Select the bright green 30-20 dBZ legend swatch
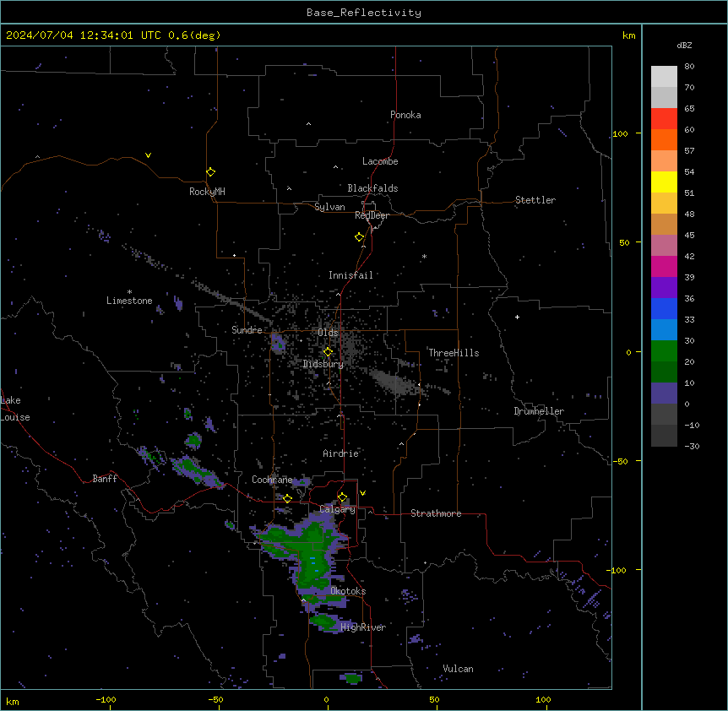The image size is (728, 711). click(664, 351)
